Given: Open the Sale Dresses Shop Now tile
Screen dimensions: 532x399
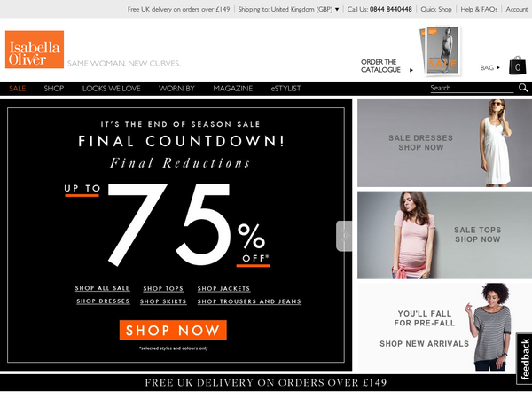Looking at the screenshot, I should (444, 143).
